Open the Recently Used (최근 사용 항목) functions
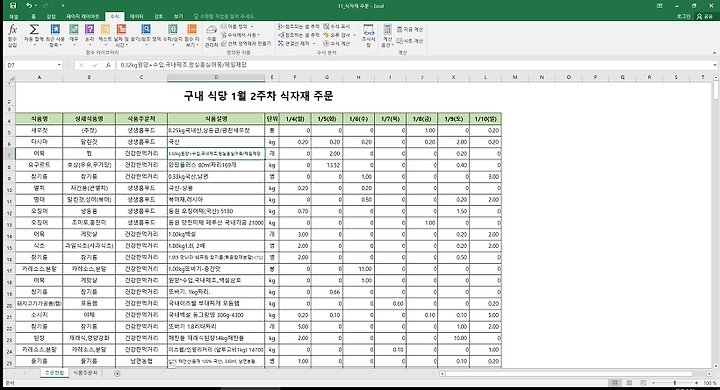The width and height of the screenshot is (720, 390). click(55, 36)
